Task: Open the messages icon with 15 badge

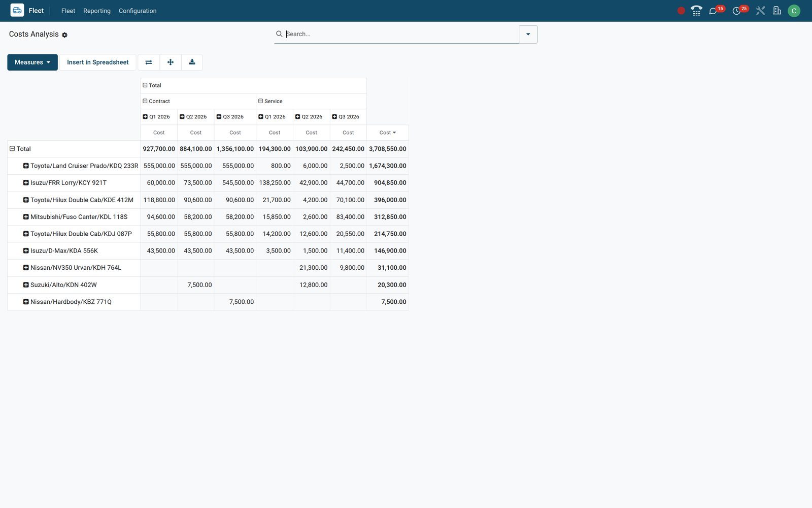Action: coord(713,11)
